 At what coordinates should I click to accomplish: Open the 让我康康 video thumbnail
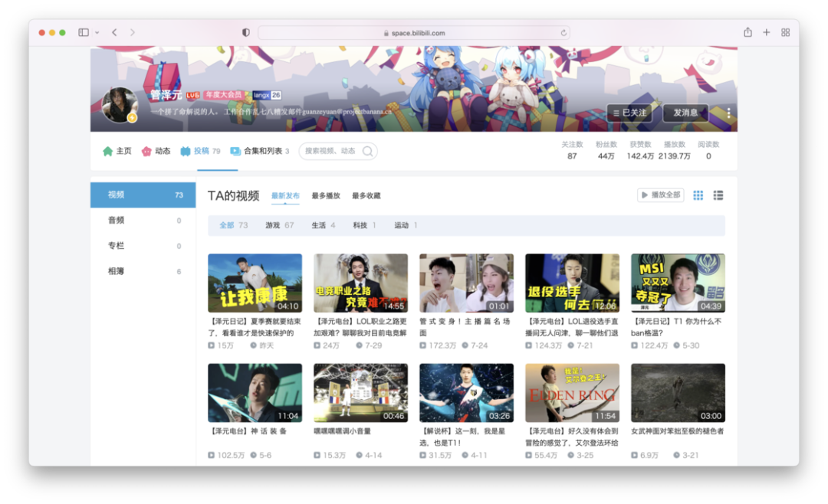pos(255,283)
